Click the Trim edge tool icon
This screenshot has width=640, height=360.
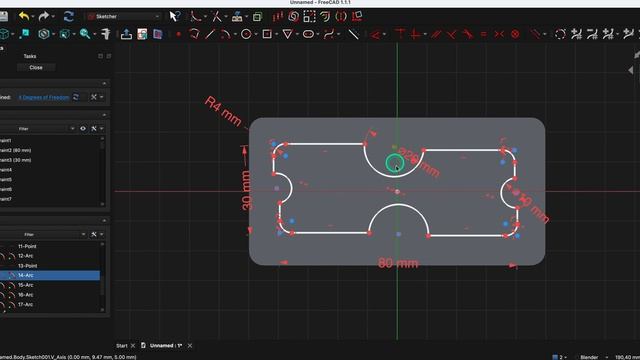point(217,16)
